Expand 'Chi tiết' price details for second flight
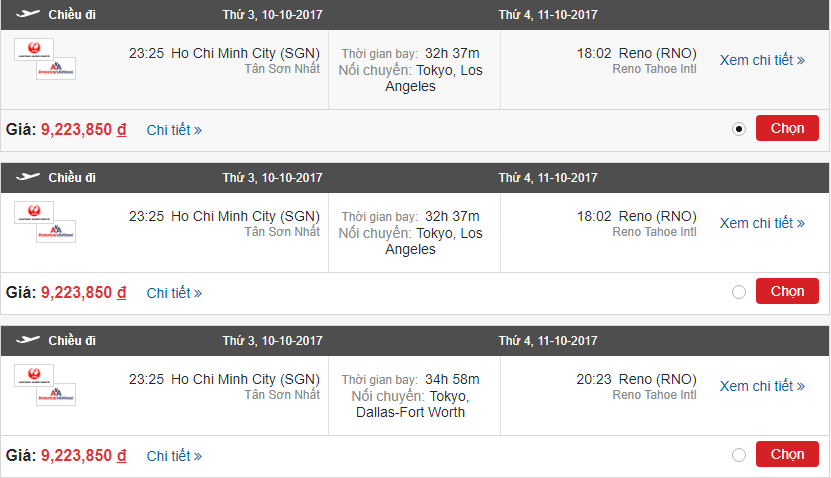Screen dimensions: 831x478 [x=174, y=293]
